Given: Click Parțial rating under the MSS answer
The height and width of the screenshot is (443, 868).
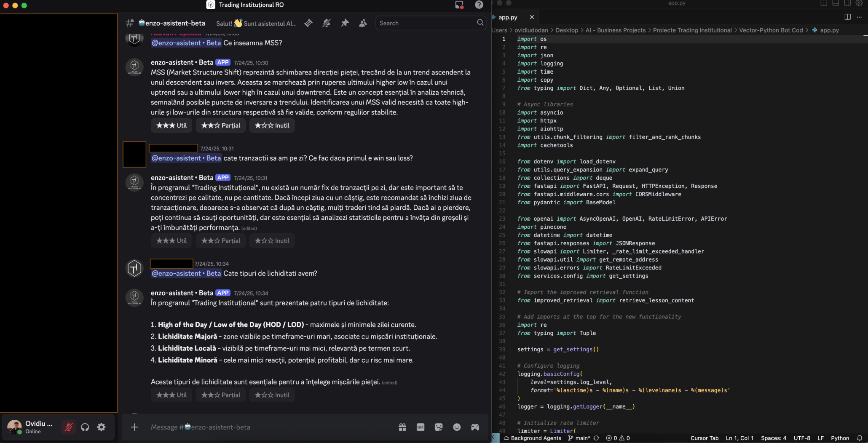Looking at the screenshot, I should [221, 125].
